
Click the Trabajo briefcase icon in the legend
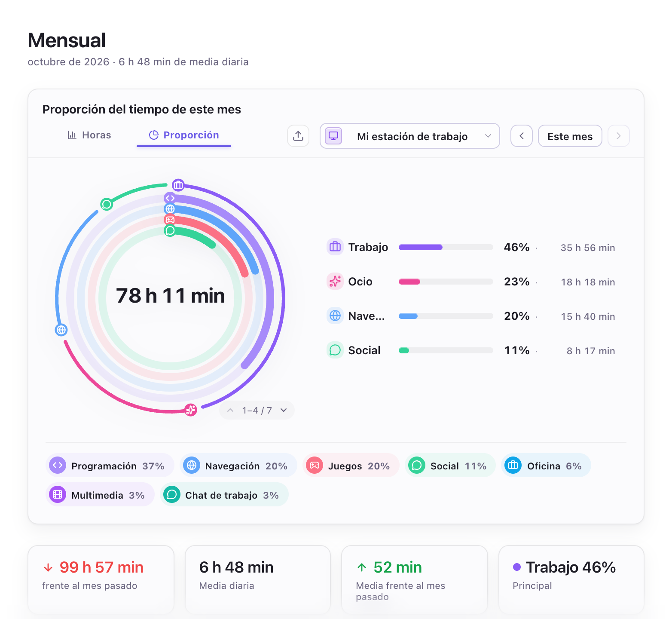point(335,247)
